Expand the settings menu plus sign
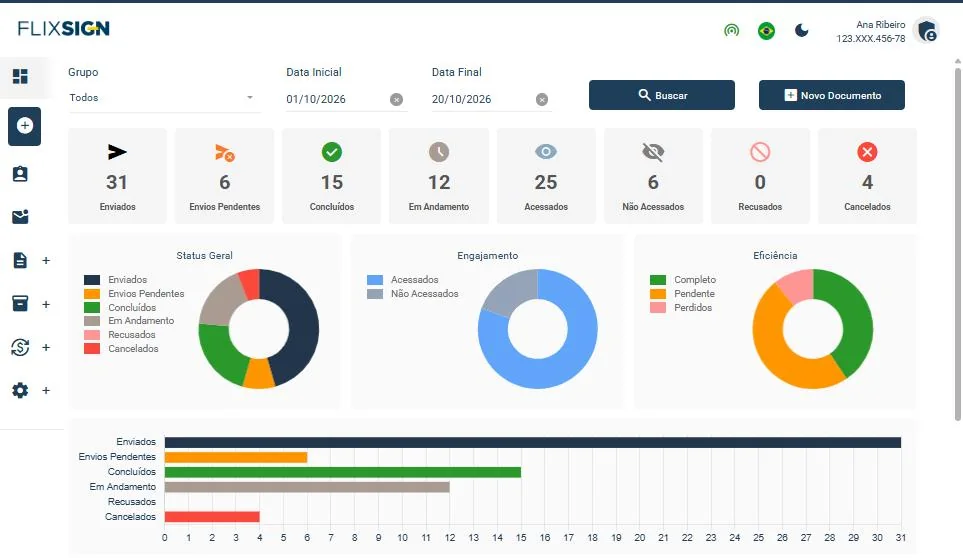The image size is (963, 558). coord(46,390)
